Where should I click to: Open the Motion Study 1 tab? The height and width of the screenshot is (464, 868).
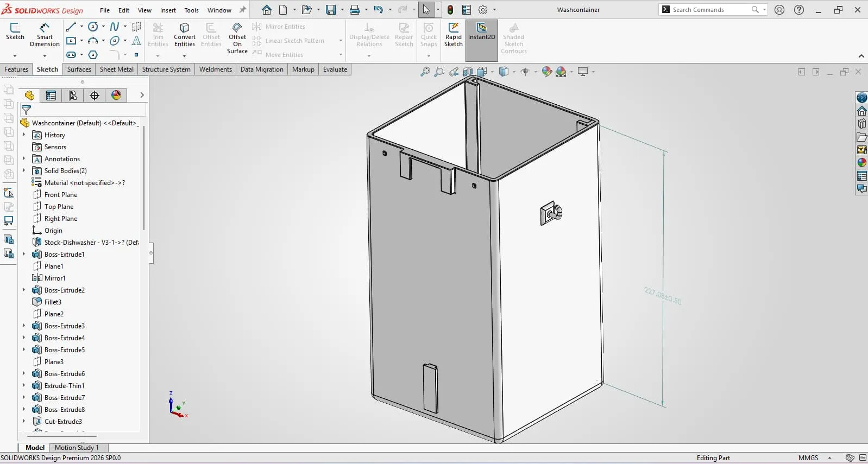77,448
